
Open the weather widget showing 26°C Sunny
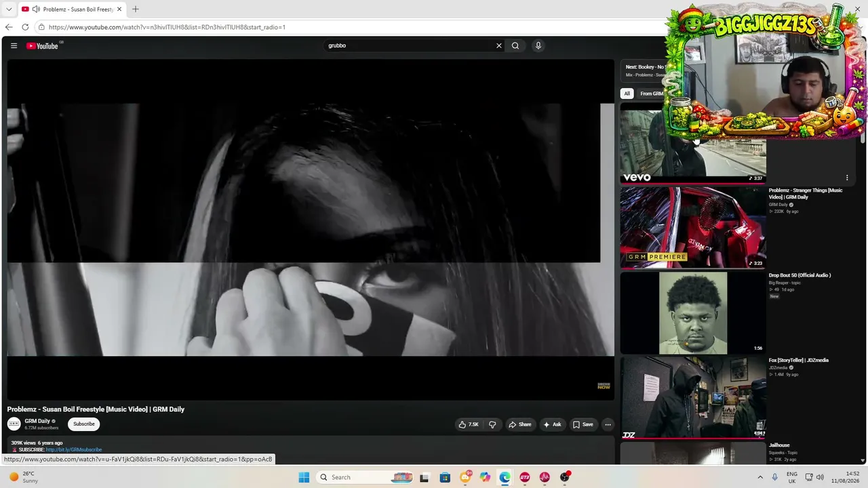tap(23, 477)
